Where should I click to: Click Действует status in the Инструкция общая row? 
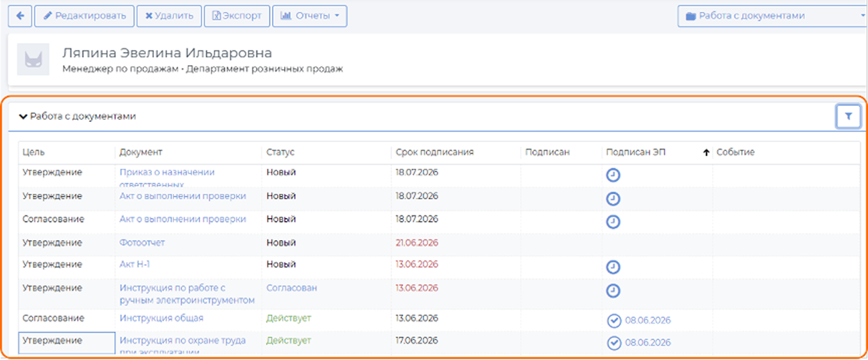click(x=289, y=318)
